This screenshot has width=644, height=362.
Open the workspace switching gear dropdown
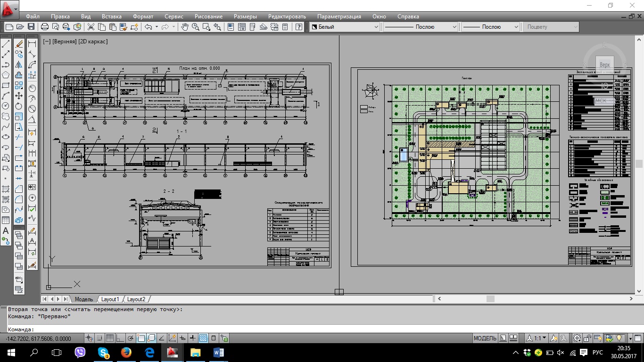pos(577,338)
